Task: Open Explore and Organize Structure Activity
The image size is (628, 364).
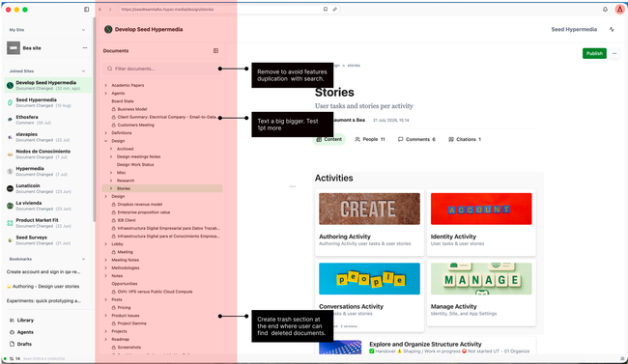Action: tap(425, 346)
